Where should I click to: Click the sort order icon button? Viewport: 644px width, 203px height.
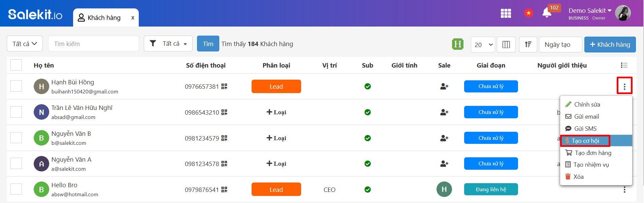(x=528, y=45)
